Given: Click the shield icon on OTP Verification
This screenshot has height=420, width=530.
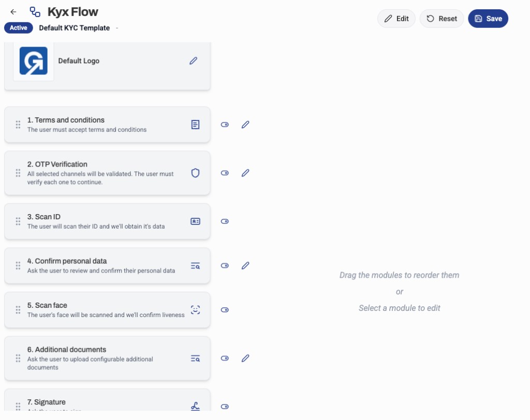Looking at the screenshot, I should (195, 173).
